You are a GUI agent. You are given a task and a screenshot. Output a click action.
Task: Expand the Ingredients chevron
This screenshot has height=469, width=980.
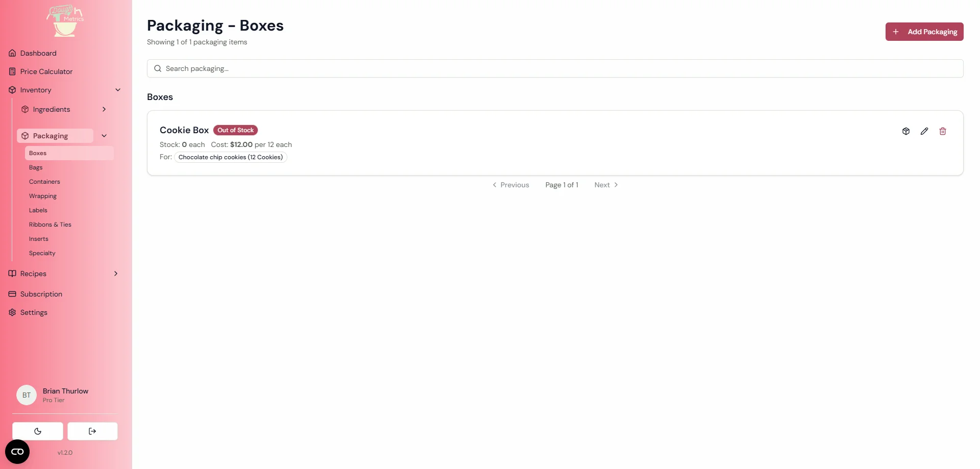(x=104, y=109)
